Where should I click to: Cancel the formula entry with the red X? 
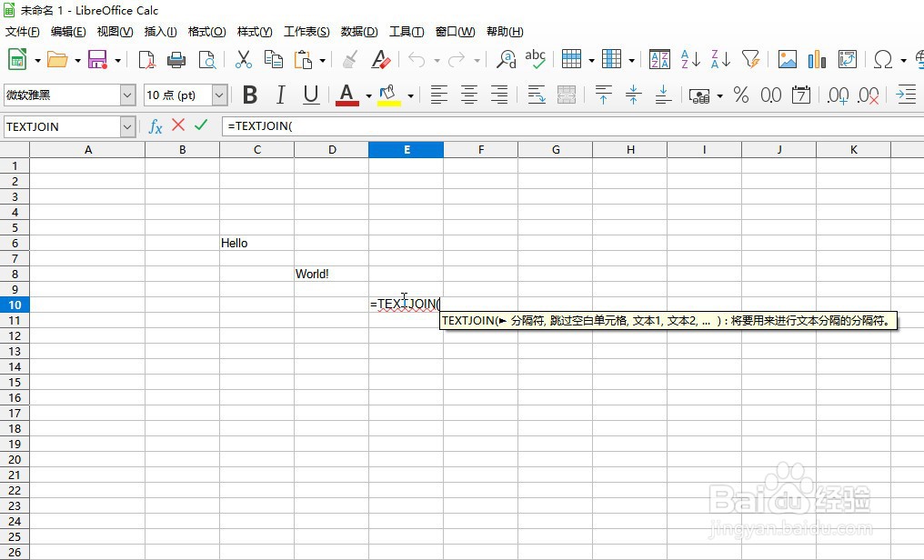coord(178,126)
